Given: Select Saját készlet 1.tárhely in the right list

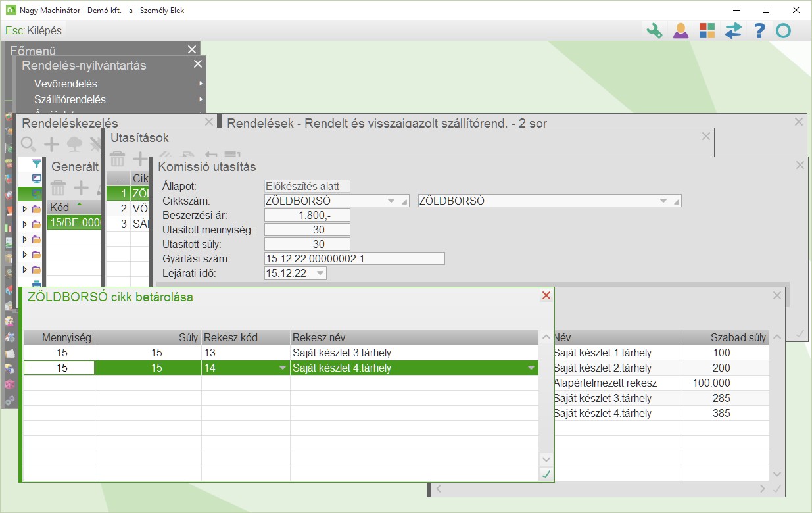Looking at the screenshot, I should (x=661, y=353).
